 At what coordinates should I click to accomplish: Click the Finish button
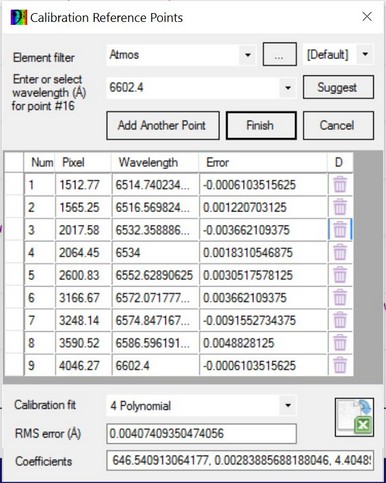[261, 126]
